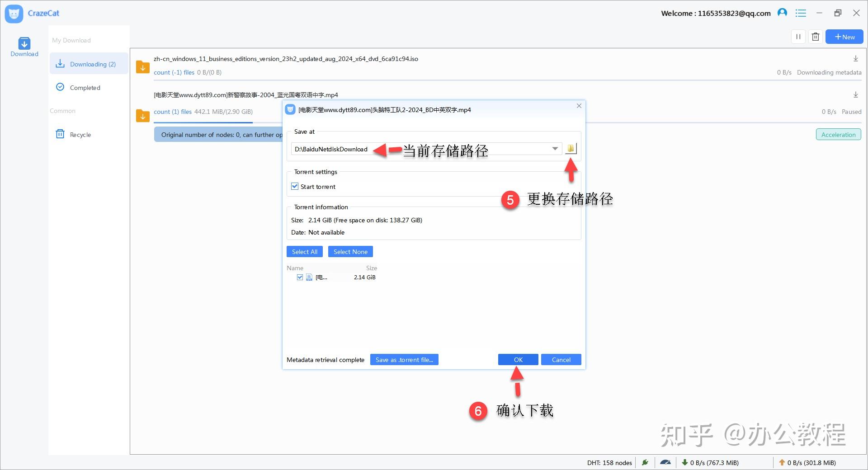868x470 pixels.
Task: Open the Completed tab
Action: 78,87
